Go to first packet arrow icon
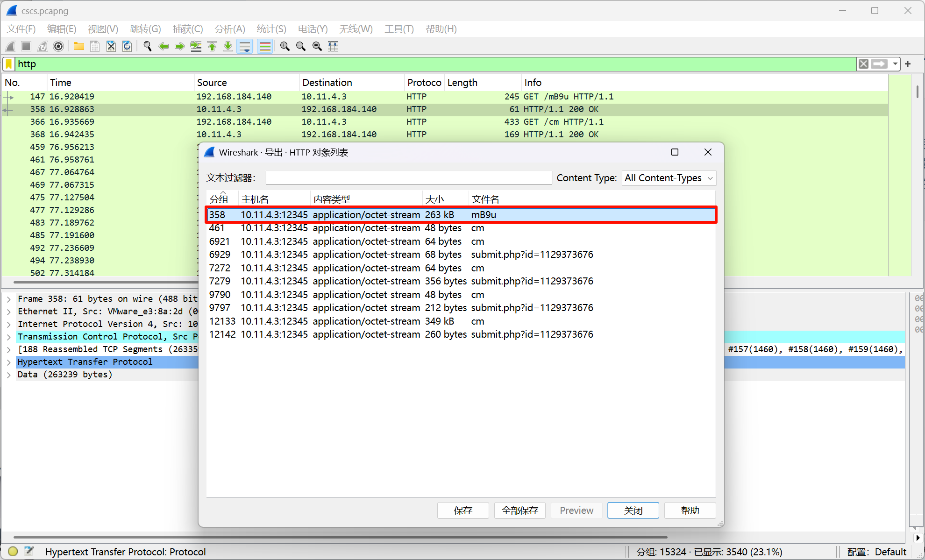Viewport: 925px width, 560px height. [x=212, y=46]
